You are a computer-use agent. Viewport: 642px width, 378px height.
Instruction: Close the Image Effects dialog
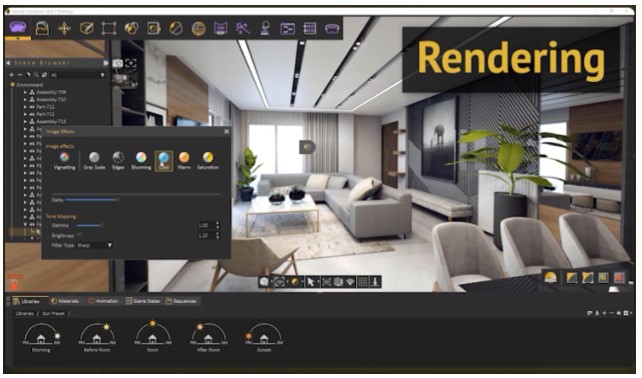pyautogui.click(x=226, y=131)
